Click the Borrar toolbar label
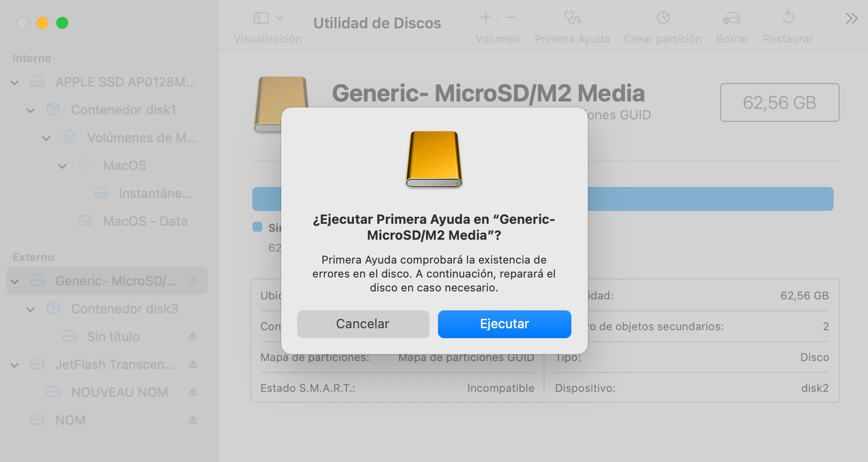This screenshot has width=868, height=462. coord(732,39)
